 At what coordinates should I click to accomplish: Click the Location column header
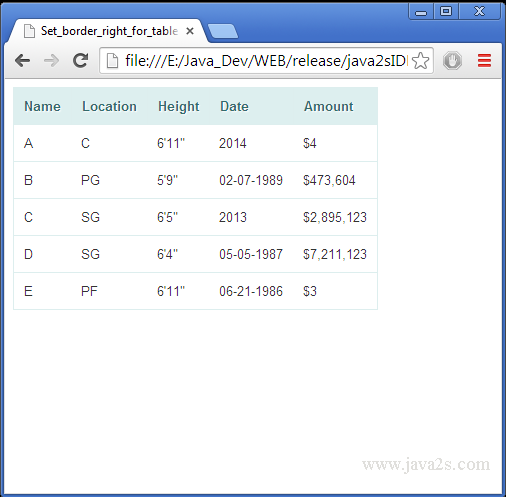(109, 106)
